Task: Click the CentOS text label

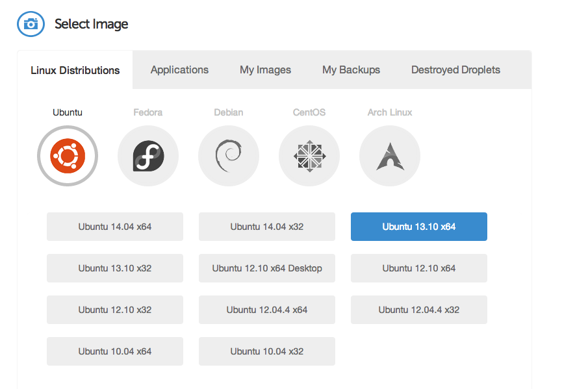Action: 309,112
